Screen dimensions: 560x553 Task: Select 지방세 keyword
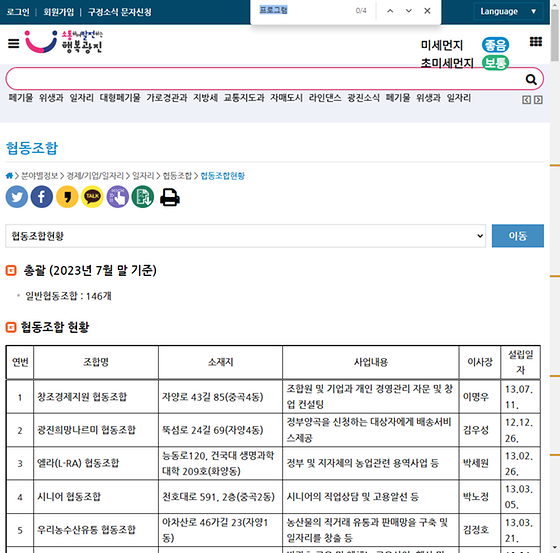pos(205,98)
